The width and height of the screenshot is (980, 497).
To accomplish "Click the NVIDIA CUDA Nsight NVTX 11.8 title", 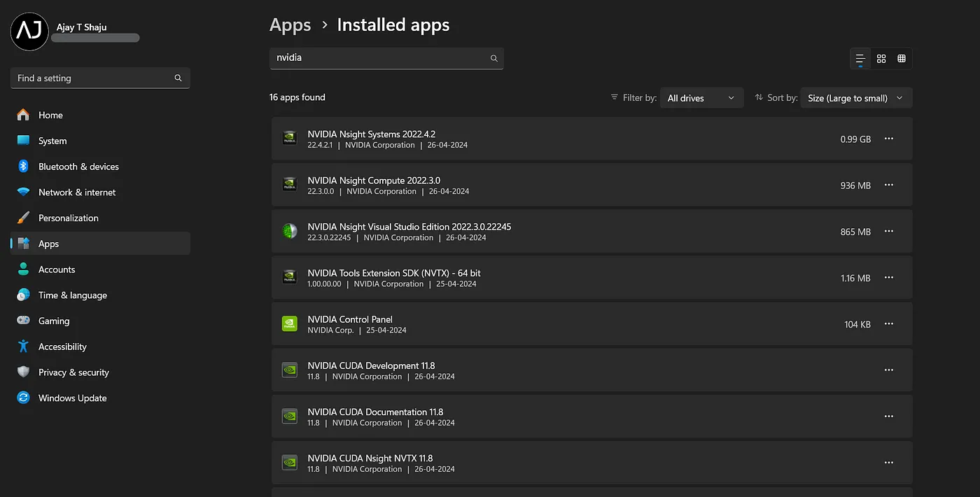I will [x=370, y=458].
